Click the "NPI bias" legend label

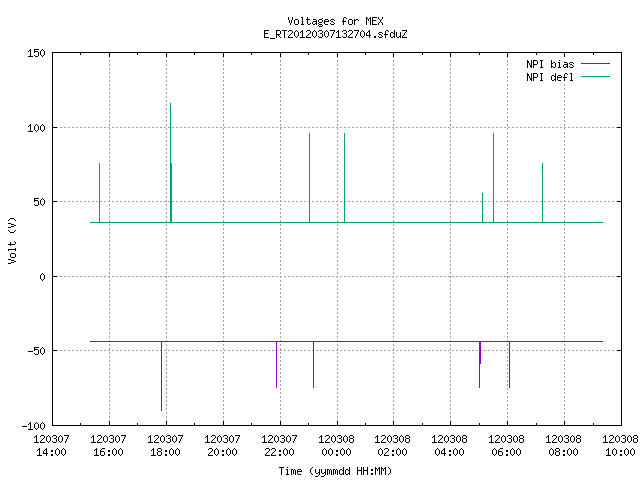click(550, 64)
